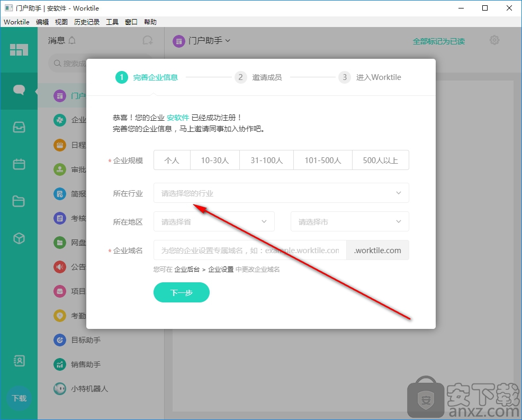
Task: Click the notification bell beside 消息
Action: pyautogui.click(x=72, y=41)
